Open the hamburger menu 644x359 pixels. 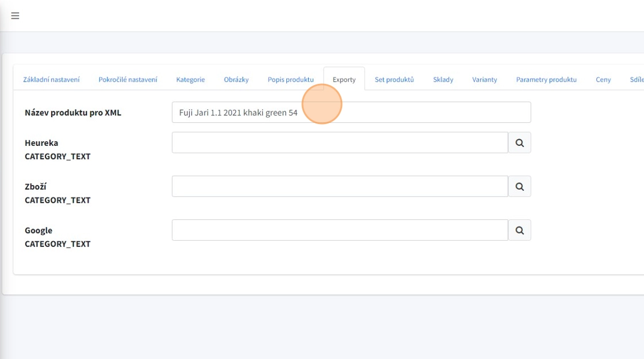click(15, 16)
